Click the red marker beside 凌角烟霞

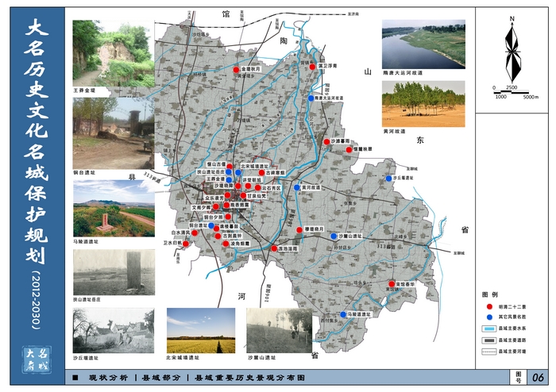pos(226,244)
